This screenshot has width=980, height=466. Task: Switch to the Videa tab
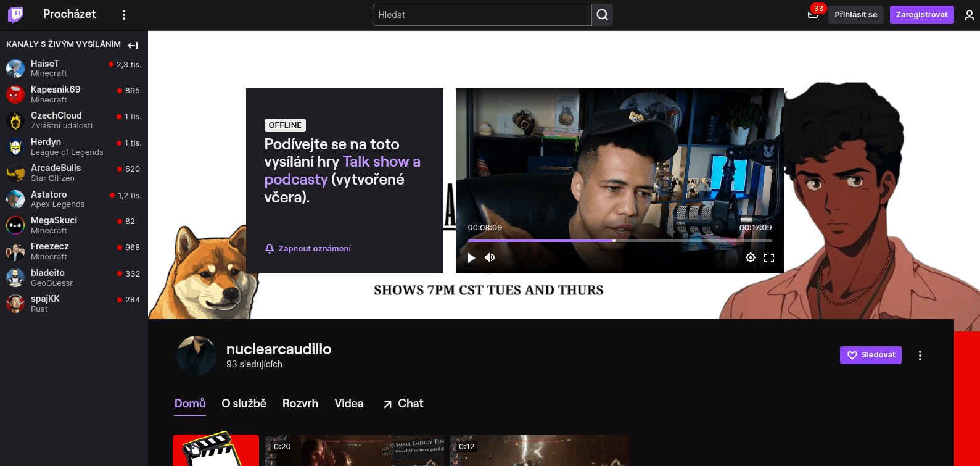pyautogui.click(x=348, y=404)
